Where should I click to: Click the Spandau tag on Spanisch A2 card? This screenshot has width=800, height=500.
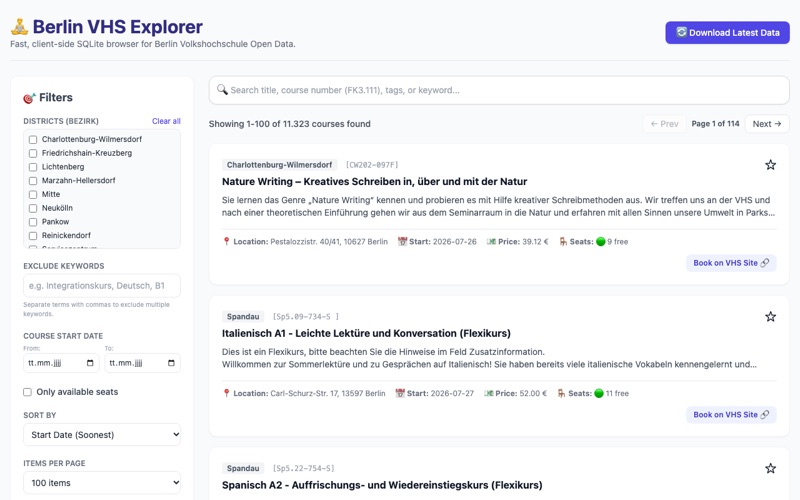coord(243,468)
